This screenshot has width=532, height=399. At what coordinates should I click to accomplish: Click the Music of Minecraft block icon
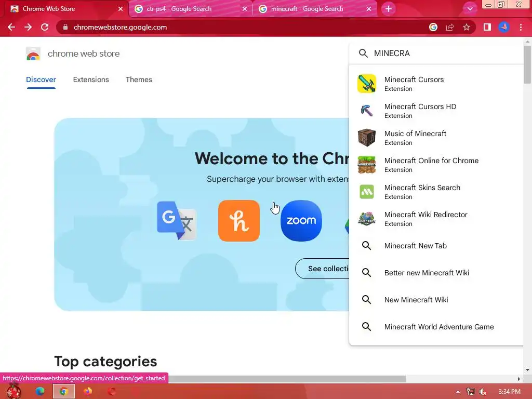click(366, 137)
